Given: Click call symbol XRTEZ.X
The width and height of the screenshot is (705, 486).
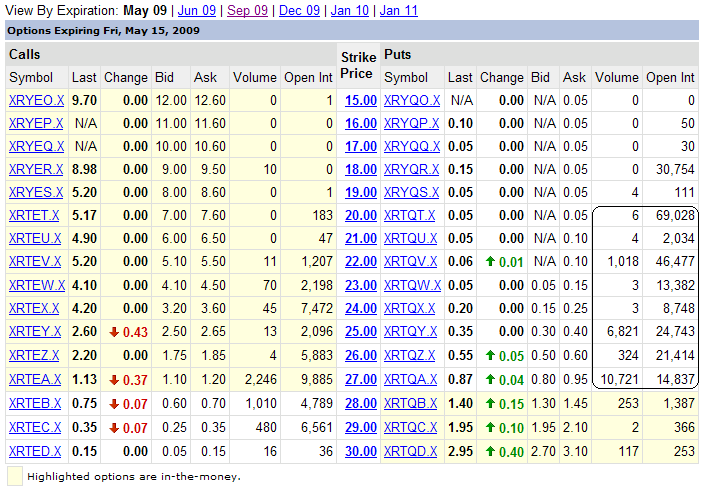Looking at the screenshot, I should click(34, 355).
